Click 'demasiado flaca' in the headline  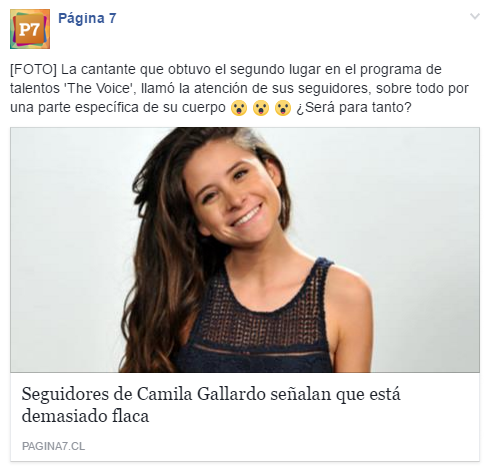pos(85,416)
